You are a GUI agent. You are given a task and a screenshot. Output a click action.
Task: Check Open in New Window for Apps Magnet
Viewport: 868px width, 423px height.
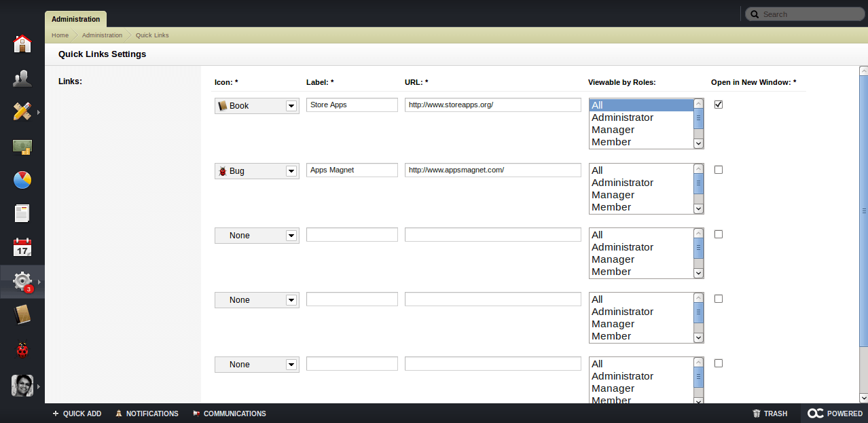click(719, 170)
